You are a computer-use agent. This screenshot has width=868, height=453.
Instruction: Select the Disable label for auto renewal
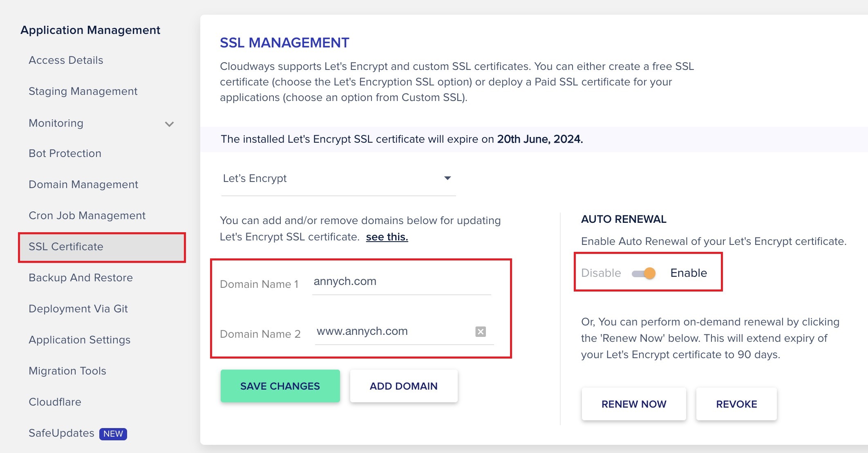pyautogui.click(x=601, y=273)
